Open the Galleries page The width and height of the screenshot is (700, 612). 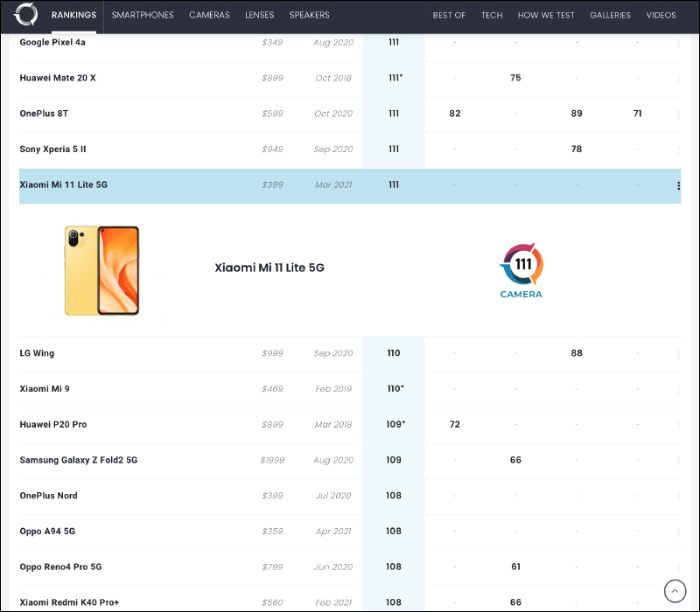[x=610, y=15]
